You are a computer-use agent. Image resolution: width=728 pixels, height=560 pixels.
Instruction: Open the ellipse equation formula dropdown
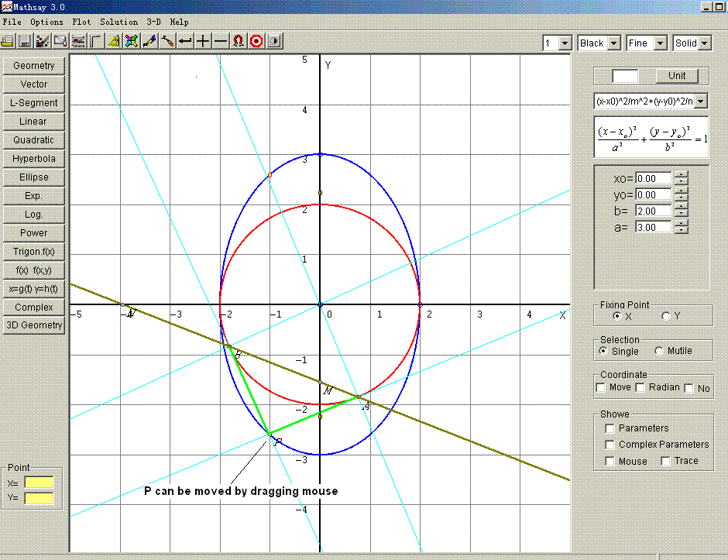pos(701,101)
